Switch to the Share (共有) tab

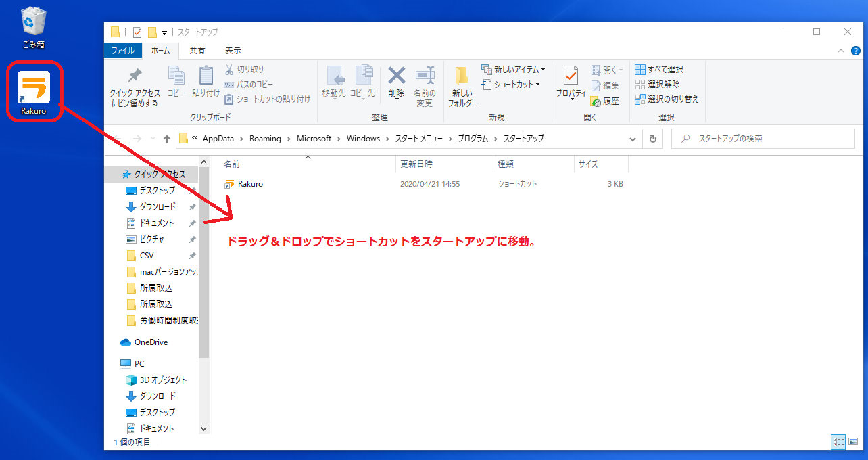[197, 51]
